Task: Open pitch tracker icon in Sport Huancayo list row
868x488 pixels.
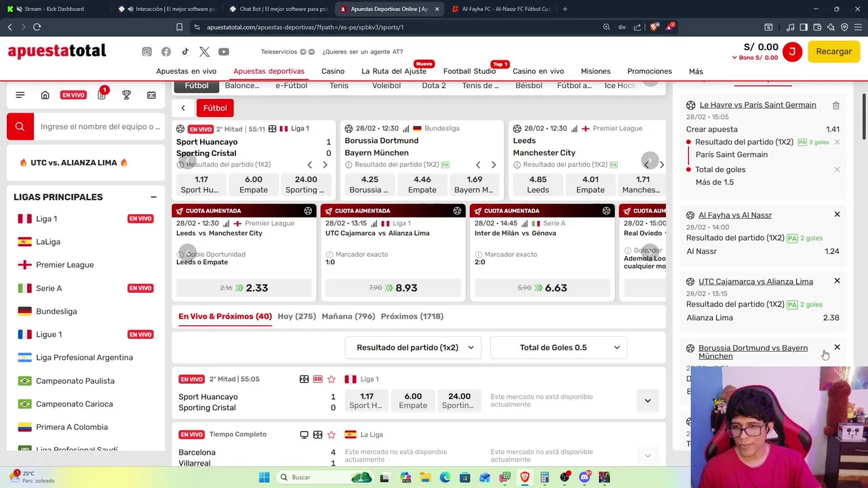Action: [x=304, y=379]
